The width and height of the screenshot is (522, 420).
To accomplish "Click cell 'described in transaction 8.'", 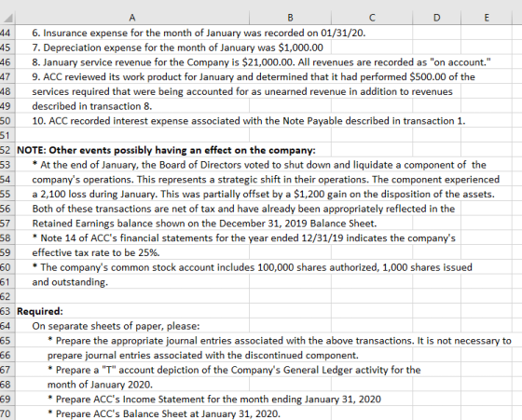I will coord(132,106).
